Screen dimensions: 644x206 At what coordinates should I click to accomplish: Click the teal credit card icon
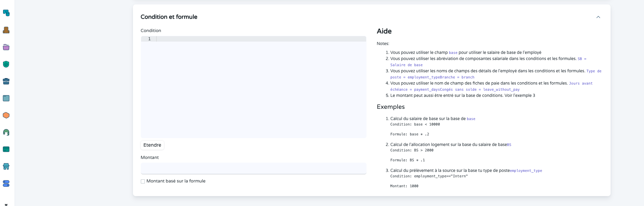coord(6,149)
